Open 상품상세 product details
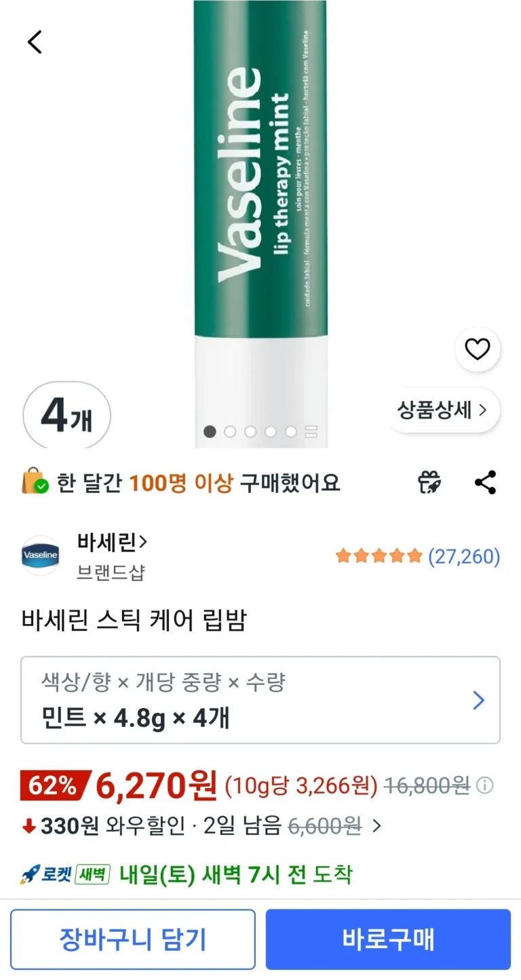The height and width of the screenshot is (980, 521). pos(442,410)
